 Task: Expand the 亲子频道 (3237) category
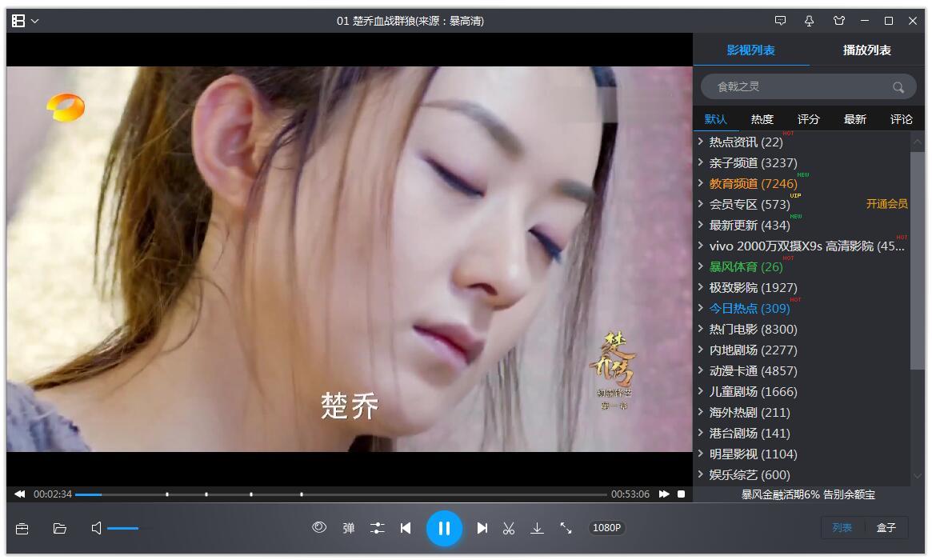(x=701, y=162)
